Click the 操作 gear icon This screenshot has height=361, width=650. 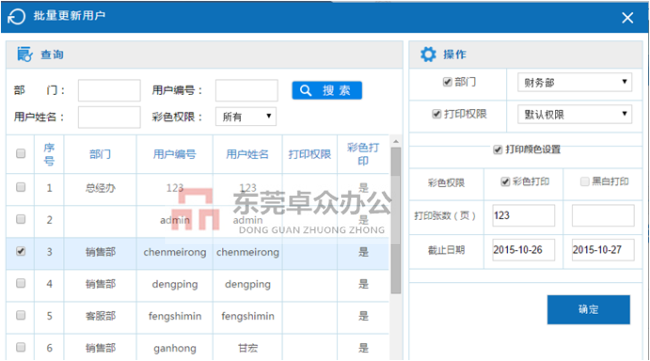point(428,54)
